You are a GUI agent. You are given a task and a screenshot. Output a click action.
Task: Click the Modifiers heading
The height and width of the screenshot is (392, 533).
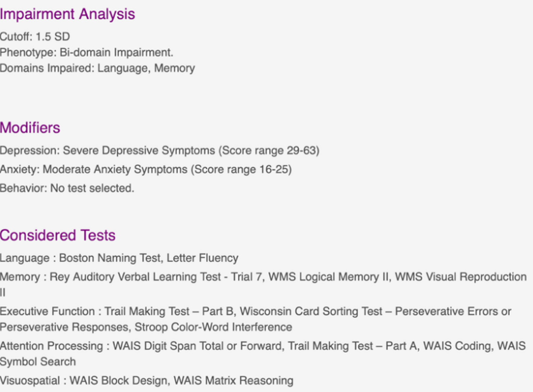click(30, 128)
